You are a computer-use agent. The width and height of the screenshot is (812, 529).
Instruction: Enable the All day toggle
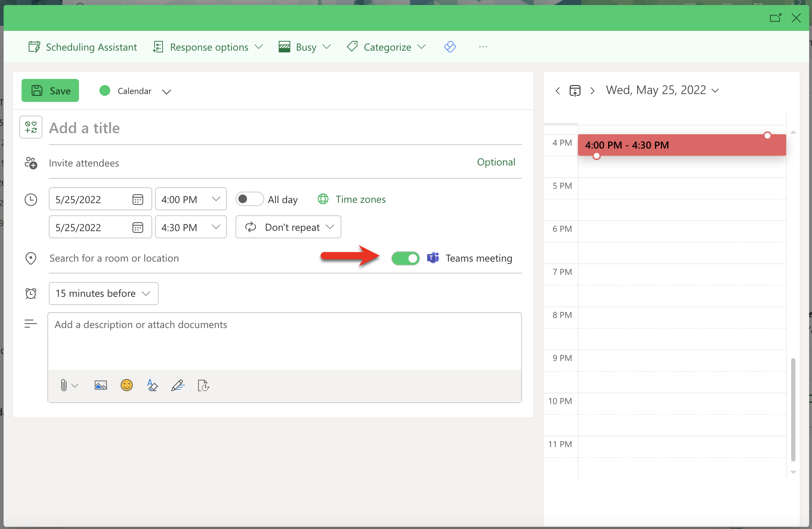coord(249,199)
